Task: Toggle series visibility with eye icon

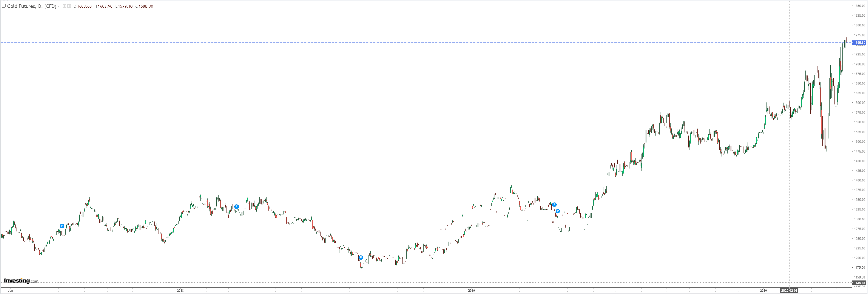Action: (x=64, y=6)
